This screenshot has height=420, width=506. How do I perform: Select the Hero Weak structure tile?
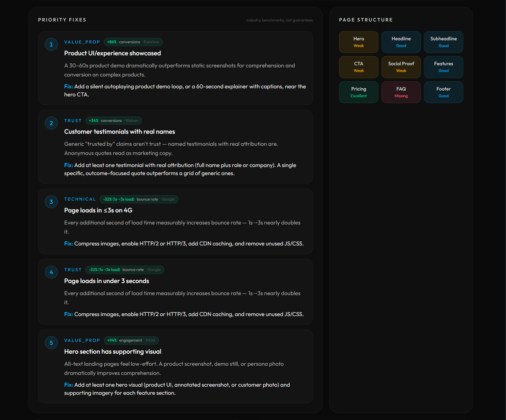coord(358,42)
